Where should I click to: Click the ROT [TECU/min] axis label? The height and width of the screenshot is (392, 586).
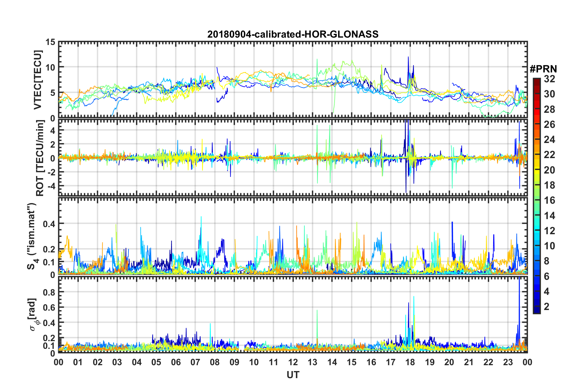point(40,158)
